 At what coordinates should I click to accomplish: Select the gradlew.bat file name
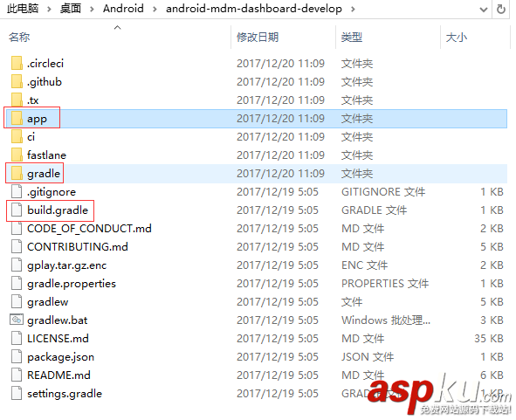58,320
